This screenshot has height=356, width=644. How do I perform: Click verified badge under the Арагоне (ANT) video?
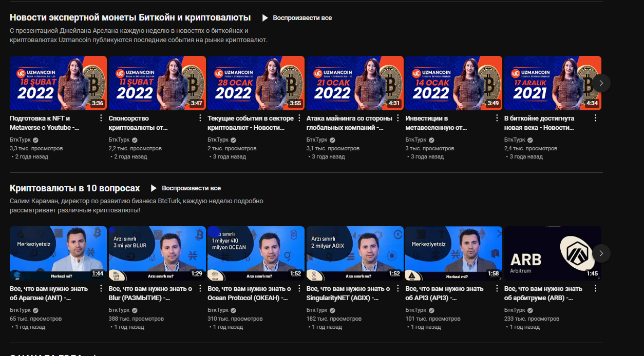36,310
